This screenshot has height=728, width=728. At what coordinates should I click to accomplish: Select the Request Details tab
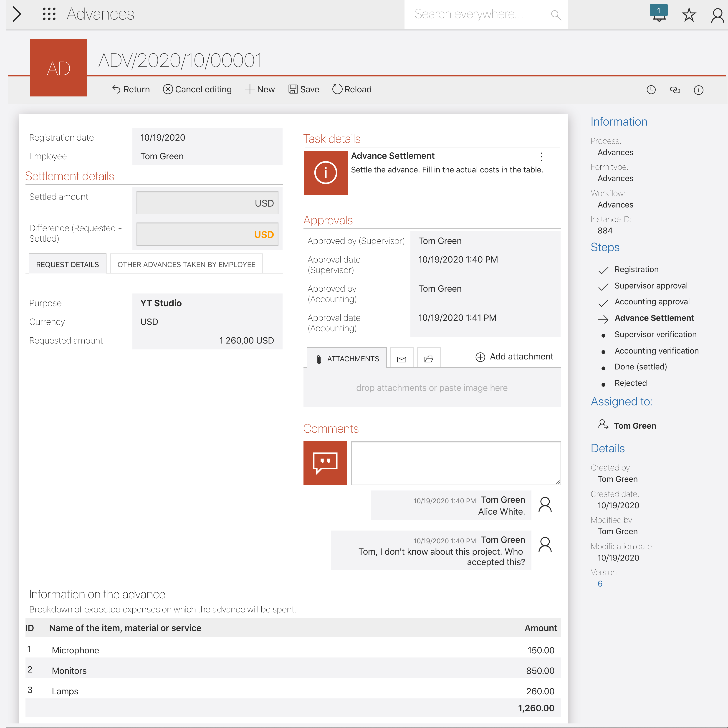67,265
